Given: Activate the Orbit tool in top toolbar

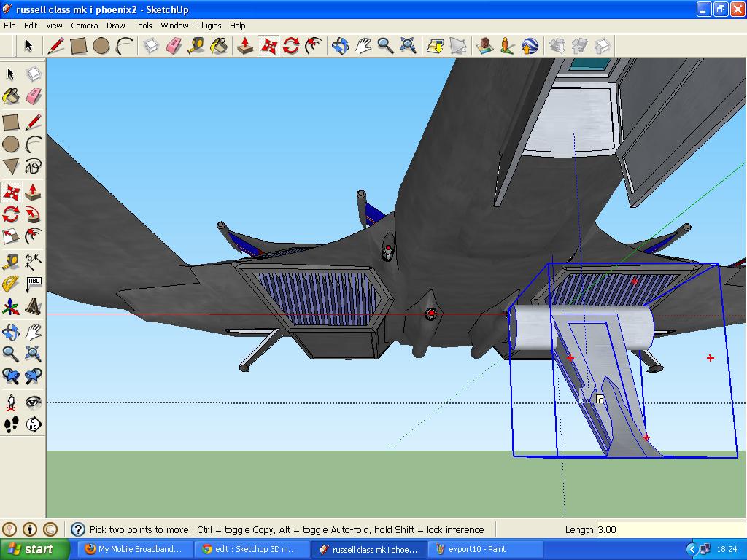Looking at the screenshot, I should click(x=340, y=46).
